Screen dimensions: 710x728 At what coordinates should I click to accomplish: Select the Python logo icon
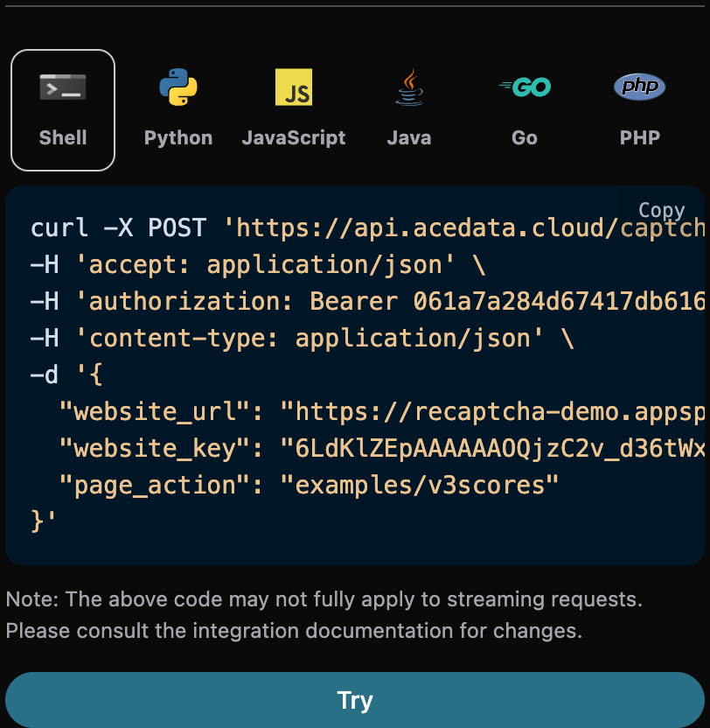[178, 87]
